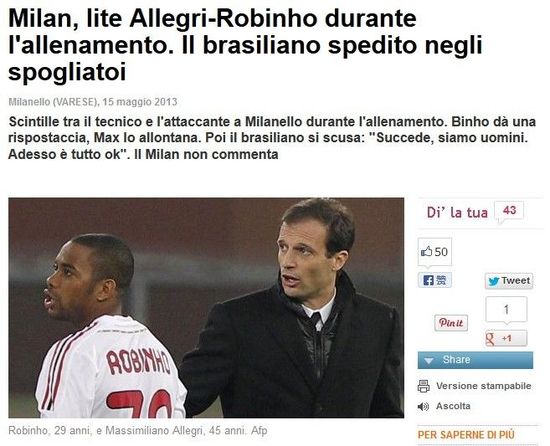Open the Di' la tua comments section
550x446 pixels.
457,212
